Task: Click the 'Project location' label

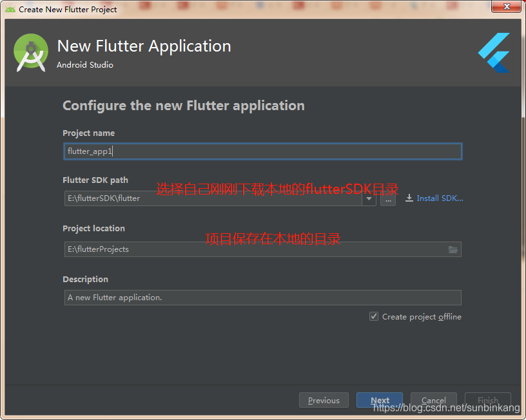Action: [x=93, y=228]
